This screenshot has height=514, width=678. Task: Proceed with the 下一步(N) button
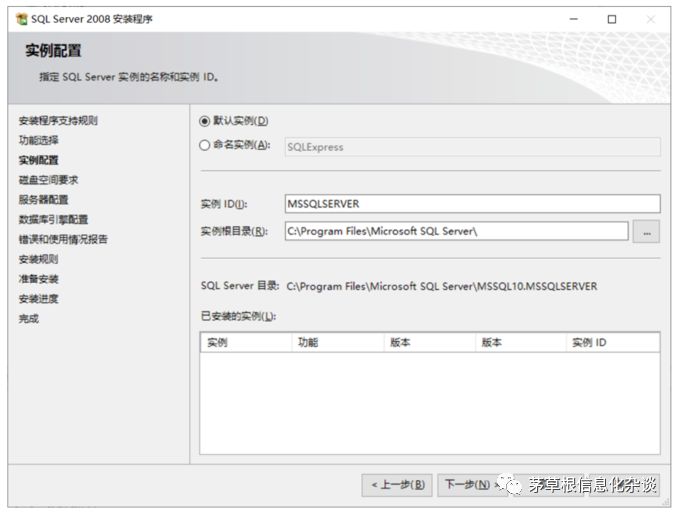tap(472, 485)
